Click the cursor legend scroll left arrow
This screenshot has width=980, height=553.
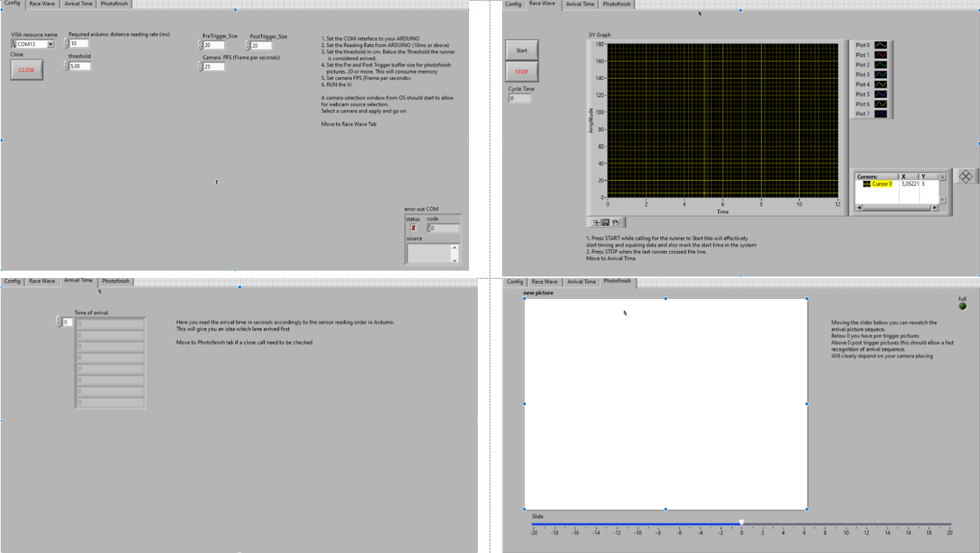click(x=860, y=208)
